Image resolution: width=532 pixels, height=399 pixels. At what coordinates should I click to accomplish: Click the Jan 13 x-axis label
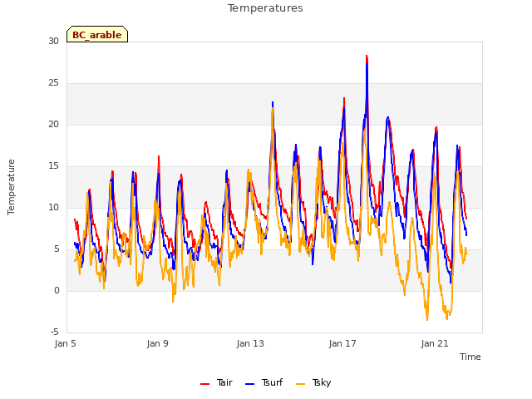pyautogui.click(x=250, y=343)
